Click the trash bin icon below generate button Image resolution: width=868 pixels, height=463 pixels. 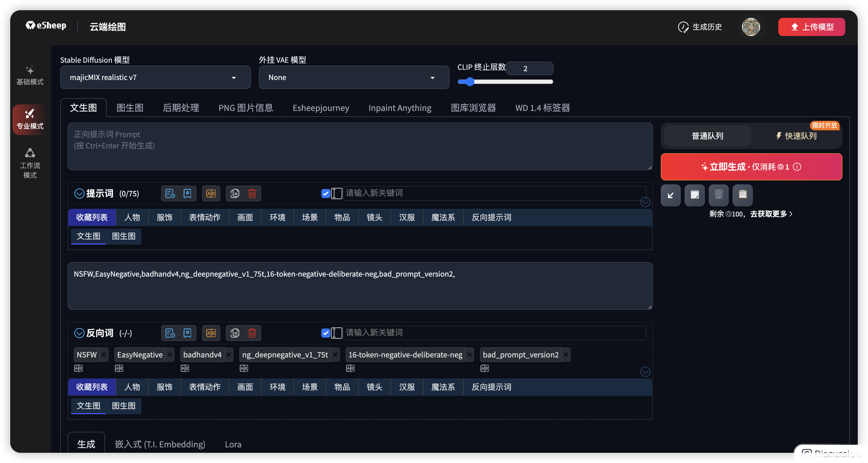coord(718,195)
